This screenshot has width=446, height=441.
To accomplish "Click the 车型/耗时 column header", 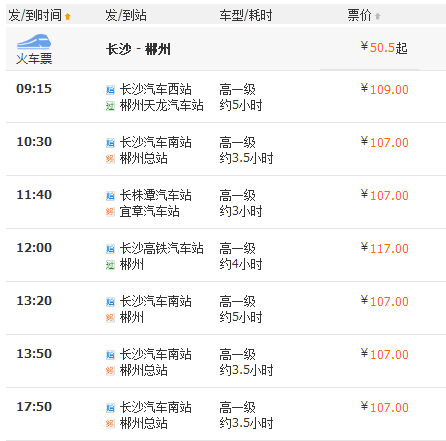I will [246, 15].
